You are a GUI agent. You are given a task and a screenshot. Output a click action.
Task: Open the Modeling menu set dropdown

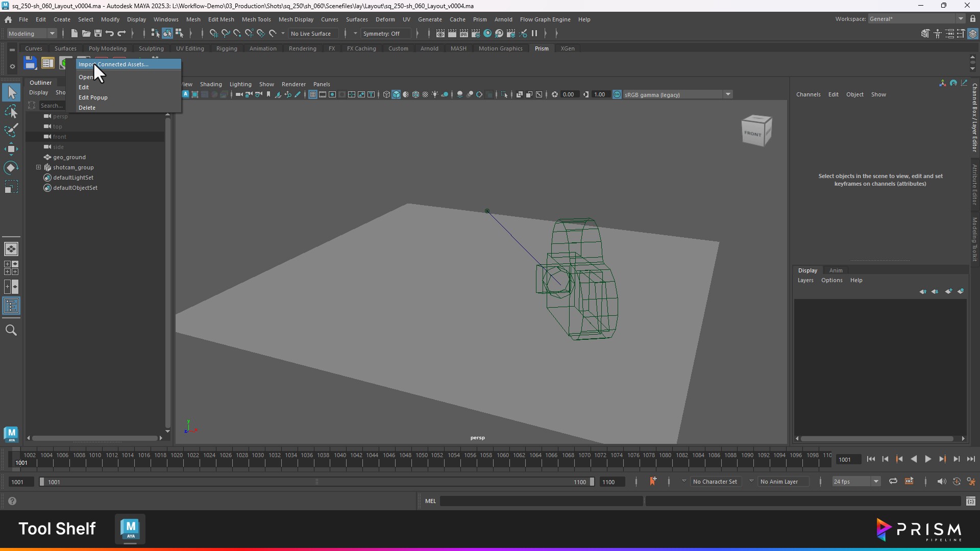(32, 34)
